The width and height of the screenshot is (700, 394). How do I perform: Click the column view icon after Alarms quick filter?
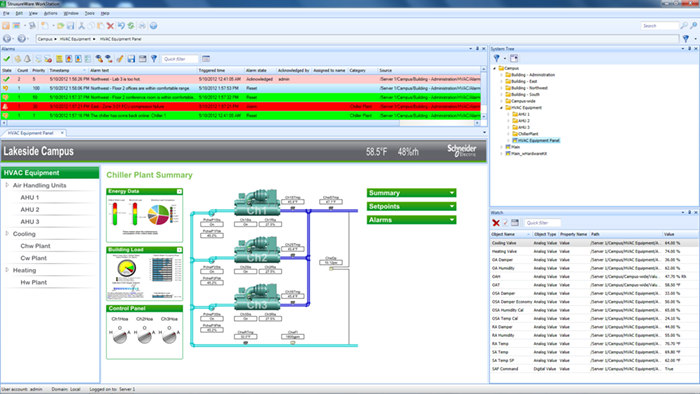click(x=206, y=59)
